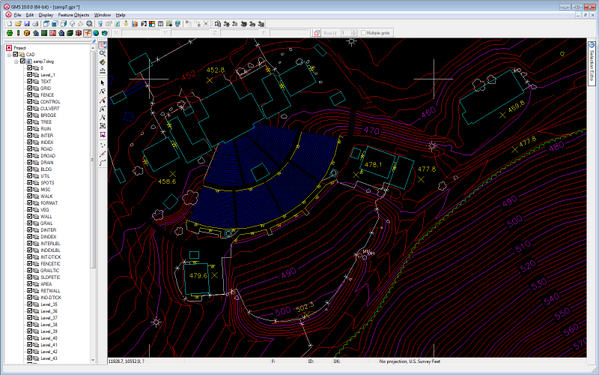Click the Print icon in toolbar
The height and width of the screenshot is (375, 599).
35,24
